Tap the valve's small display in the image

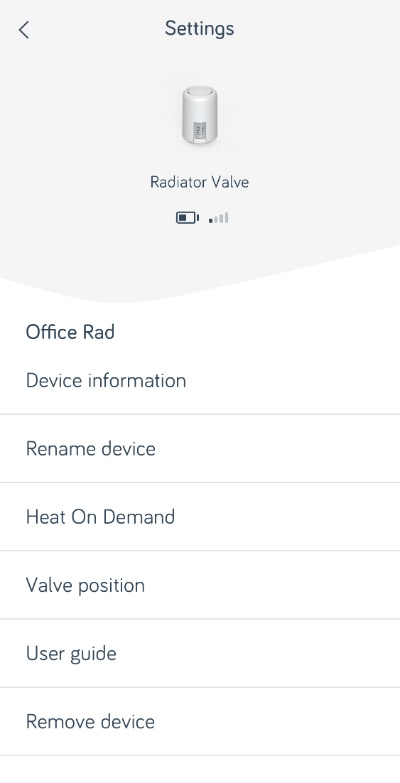click(x=200, y=130)
